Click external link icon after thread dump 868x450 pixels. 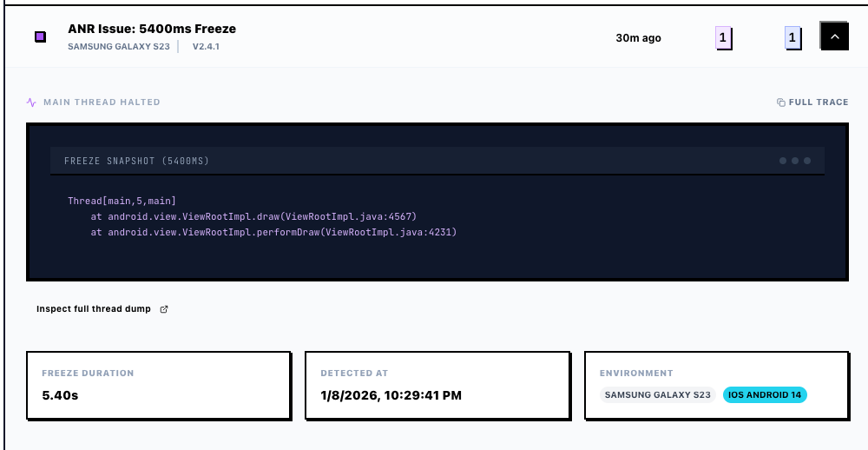[164, 308]
